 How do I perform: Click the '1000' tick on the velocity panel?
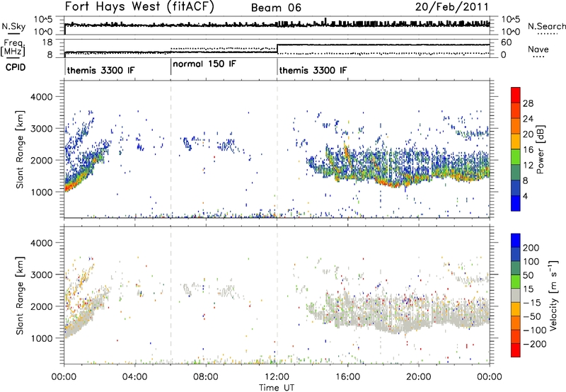coord(41,338)
